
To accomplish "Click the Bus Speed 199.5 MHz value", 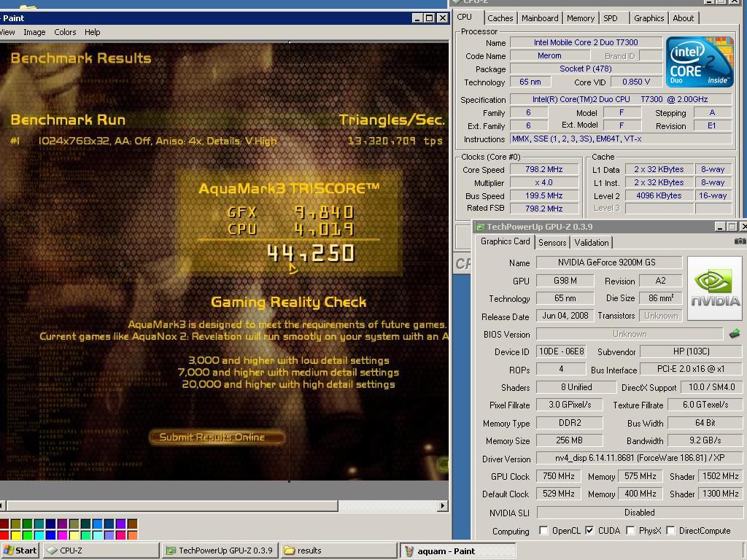I will [x=544, y=195].
